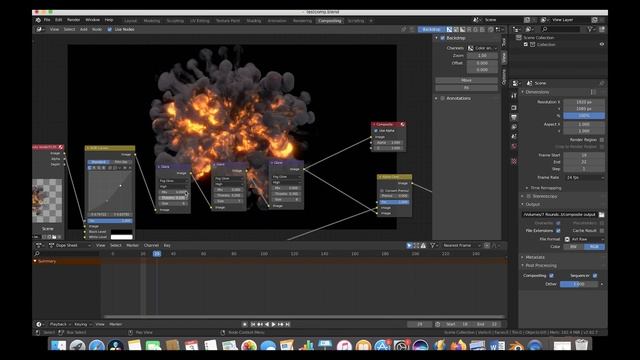Viewport: 640px width, 360px height.
Task: Click the Move backdrop button
Action: tap(466, 80)
